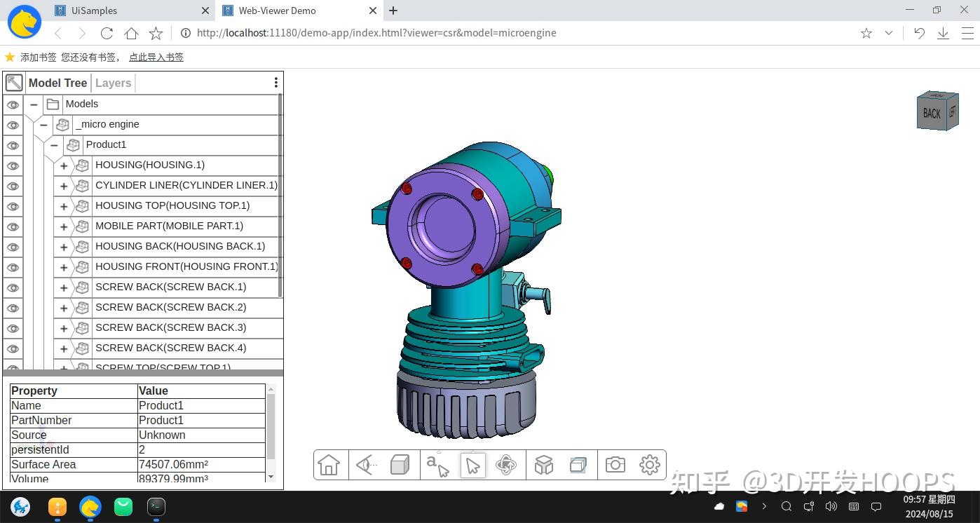The image size is (980, 523).
Task: Toggle eye icon for HOUSING BACK(HOUSING BACK.1)
Action: coord(13,247)
